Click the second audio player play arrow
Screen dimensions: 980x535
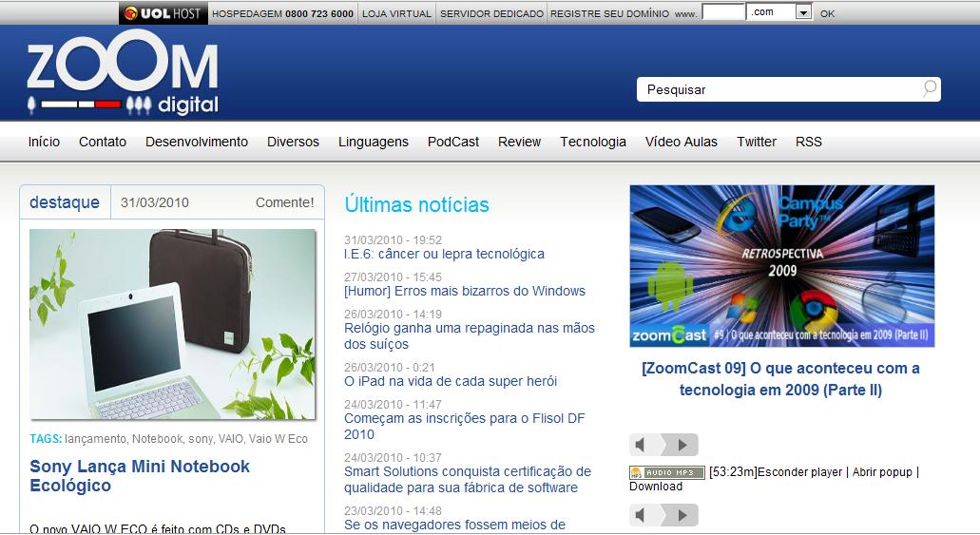[682, 515]
